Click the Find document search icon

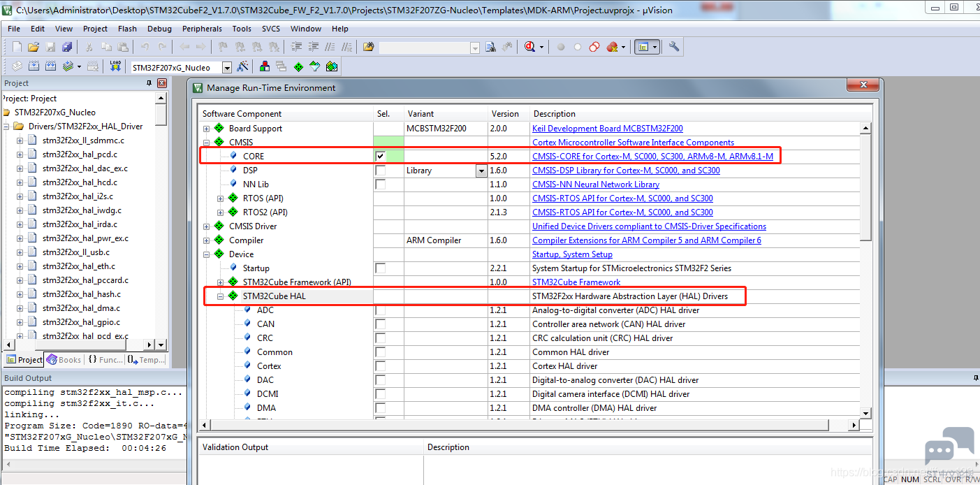[x=490, y=47]
